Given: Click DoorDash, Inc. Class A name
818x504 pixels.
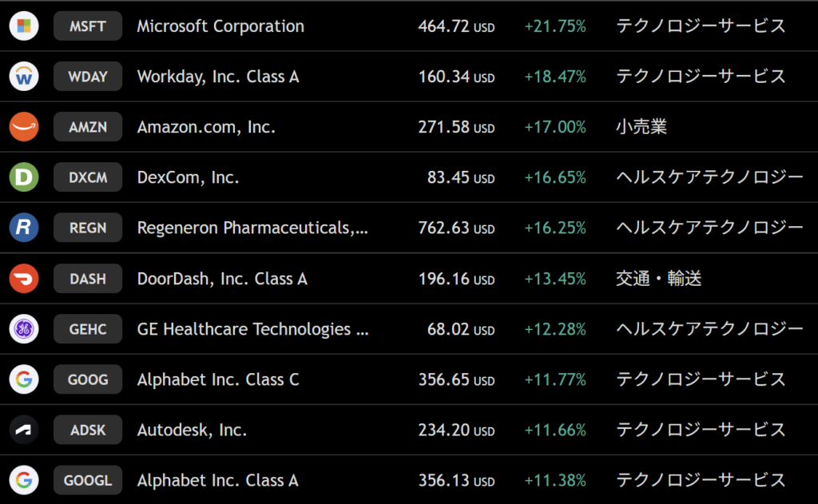Looking at the screenshot, I should 222,279.
